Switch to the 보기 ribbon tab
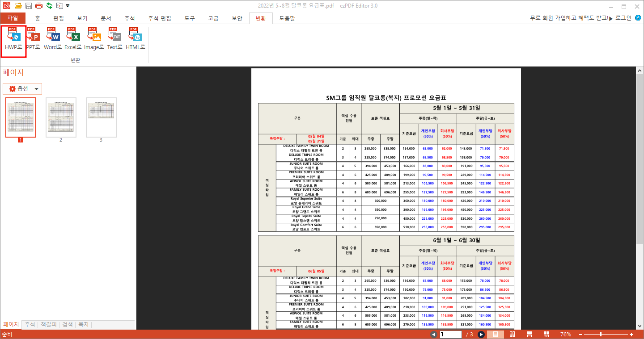The height and width of the screenshot is (339, 644). pos(82,18)
